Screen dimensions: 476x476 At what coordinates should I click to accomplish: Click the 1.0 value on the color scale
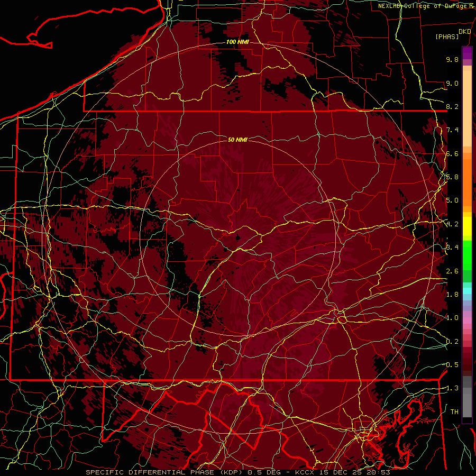452,318
